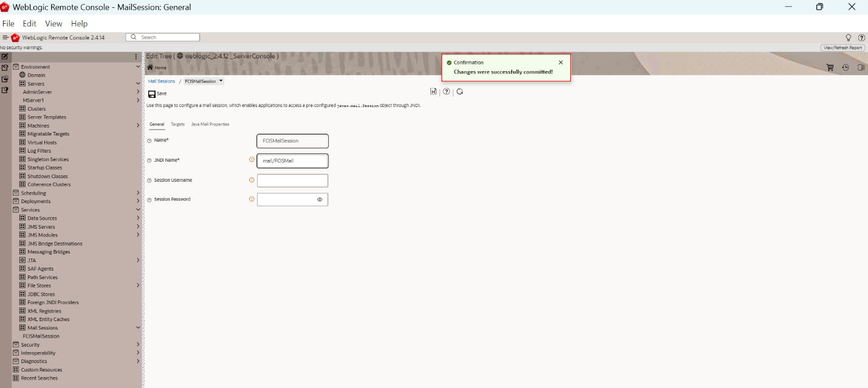The width and height of the screenshot is (868, 388).
Task: Follow the Mail Sessions breadcrumb link
Action: pyautogui.click(x=162, y=81)
